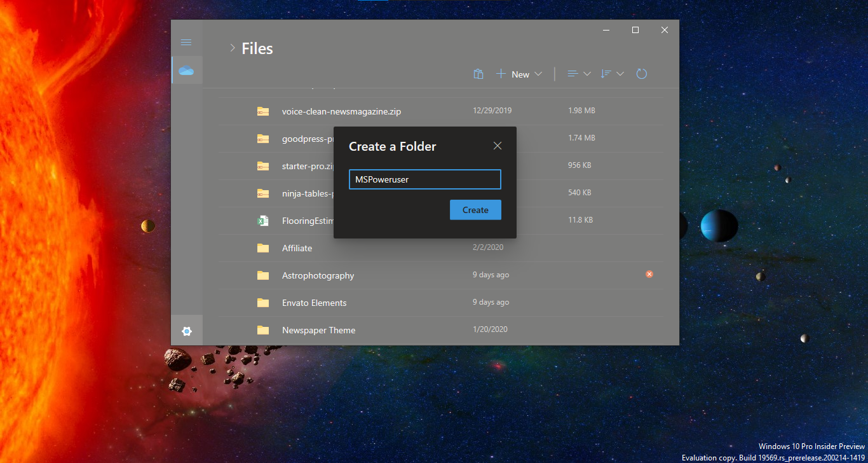Expand the breadcrumb chevron before Files
This screenshot has width=868, height=463.
pos(233,48)
